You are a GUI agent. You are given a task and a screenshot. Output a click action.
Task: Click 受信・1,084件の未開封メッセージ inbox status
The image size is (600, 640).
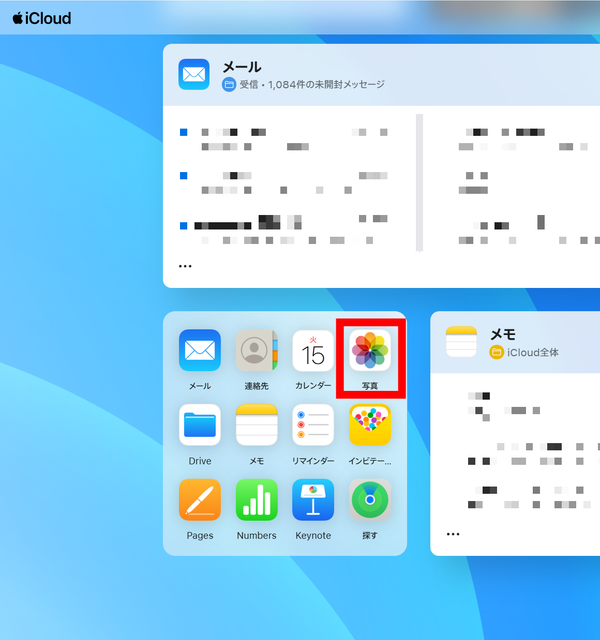click(312, 84)
